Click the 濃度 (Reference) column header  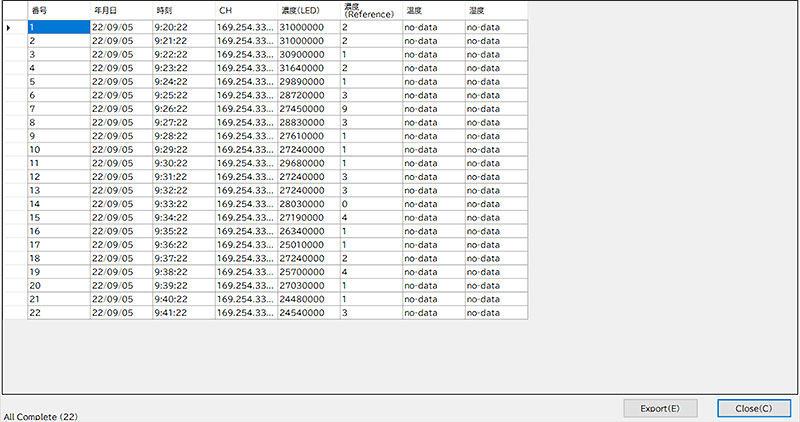click(370, 10)
